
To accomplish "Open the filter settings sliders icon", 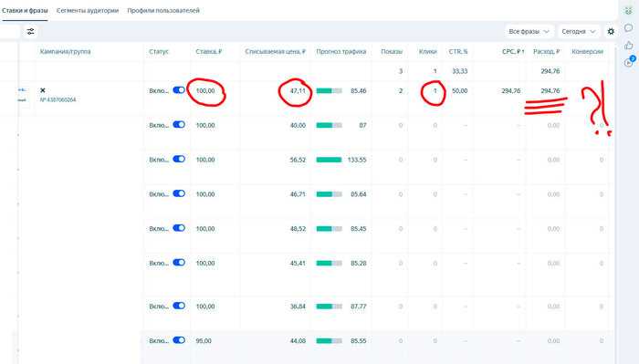I will click(30, 31).
